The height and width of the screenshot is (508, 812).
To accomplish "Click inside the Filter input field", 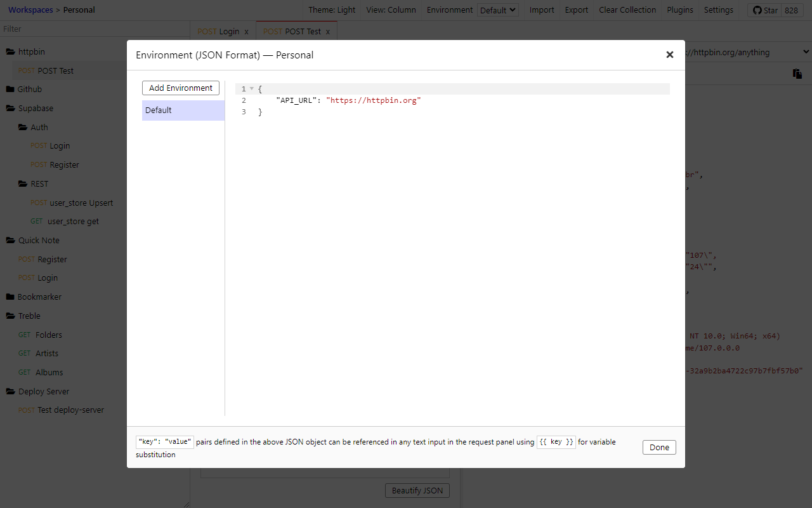I will click(x=95, y=29).
